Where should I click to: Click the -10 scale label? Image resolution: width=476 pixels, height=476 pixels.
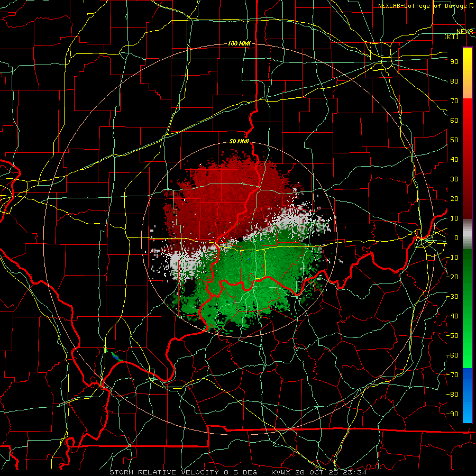point(453,258)
